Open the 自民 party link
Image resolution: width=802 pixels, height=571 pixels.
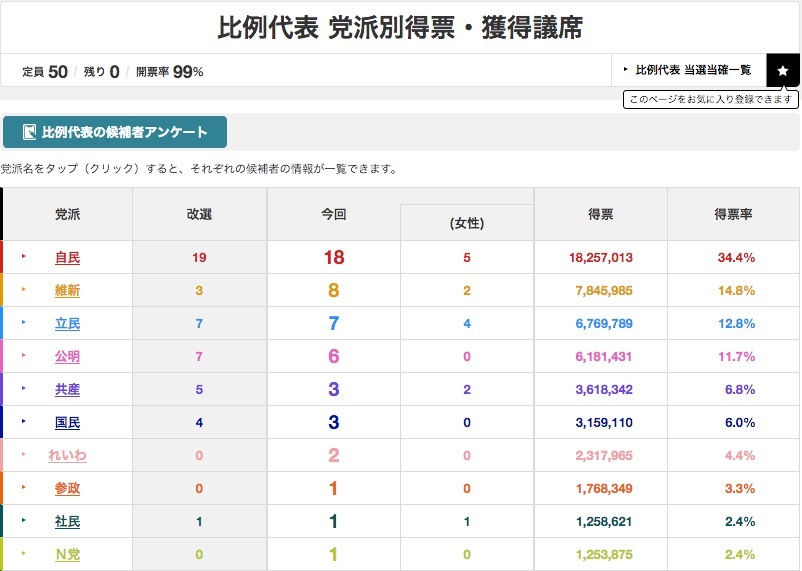coord(68,257)
